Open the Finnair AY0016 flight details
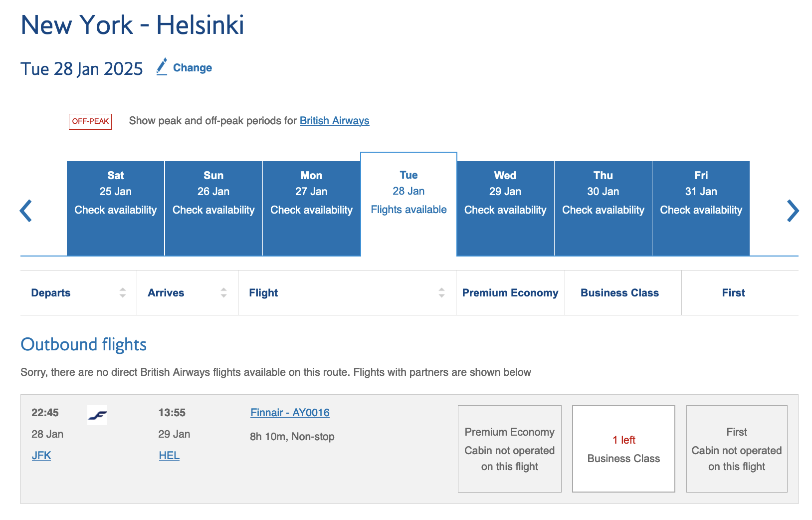 tap(290, 413)
